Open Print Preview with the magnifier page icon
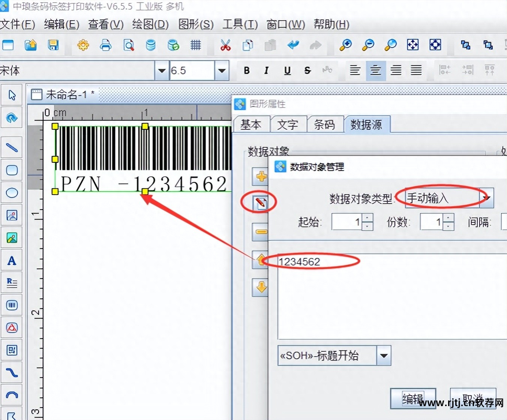The width and height of the screenshot is (507, 420). 129,45
